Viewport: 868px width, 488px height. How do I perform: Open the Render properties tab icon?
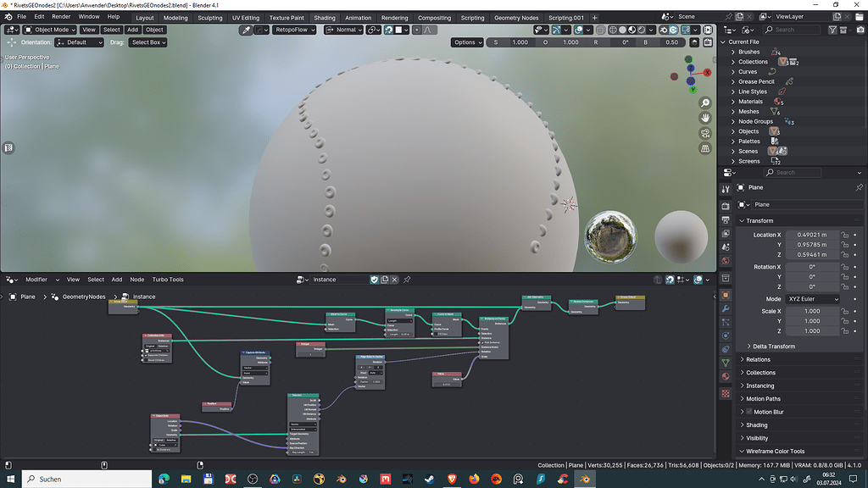pos(726,206)
